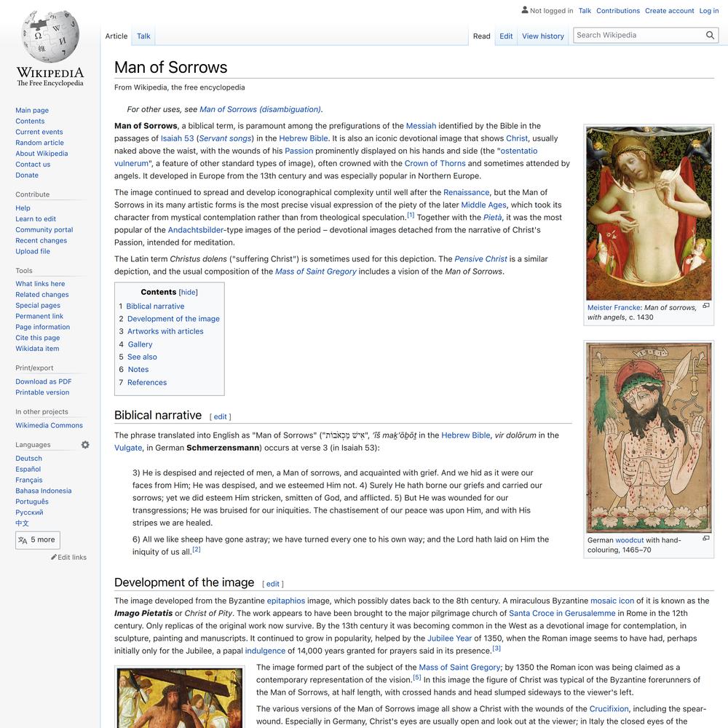Screen dimensions: 728x728
Task: Open the Vulgate link
Action: click(x=128, y=448)
